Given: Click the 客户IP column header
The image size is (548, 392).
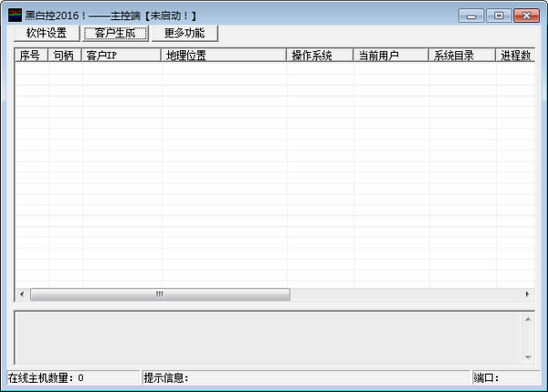Looking at the screenshot, I should [121, 55].
